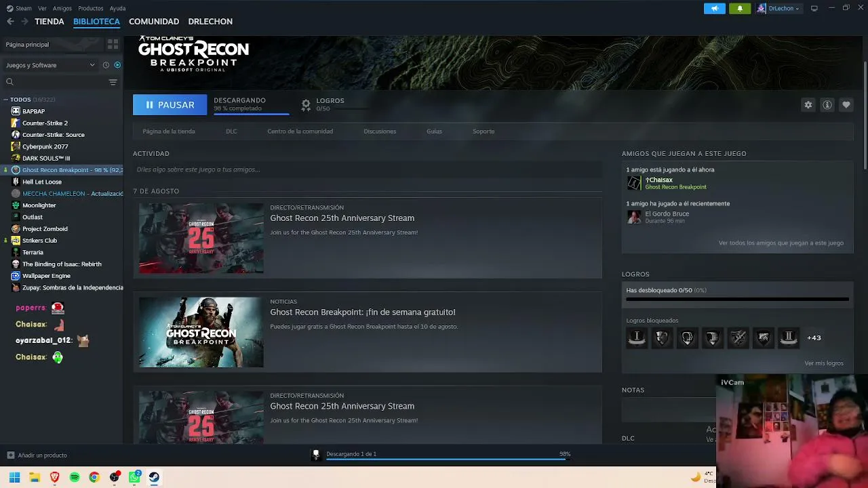This screenshot has width=868, height=488.
Task: Click the Outlast game icon
Action: coord(16,217)
